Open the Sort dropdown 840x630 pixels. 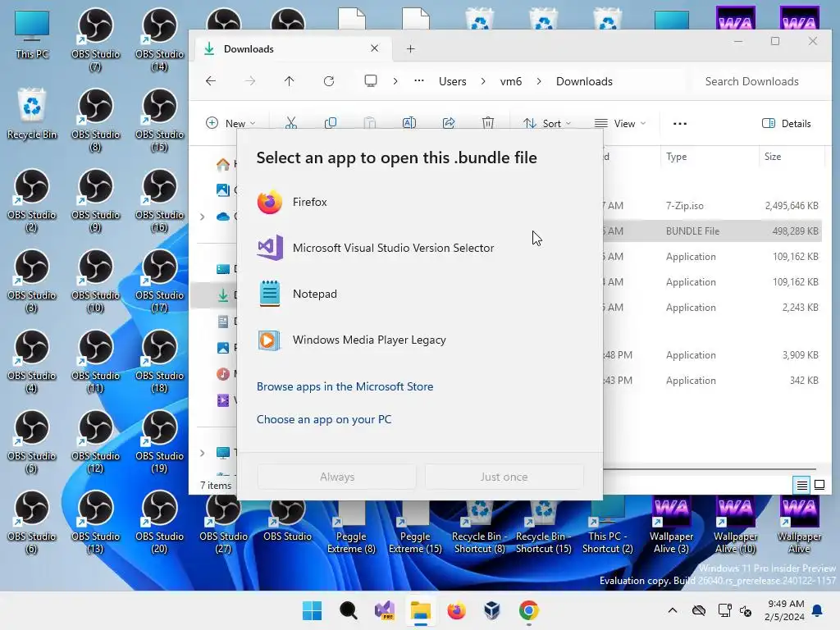point(547,123)
